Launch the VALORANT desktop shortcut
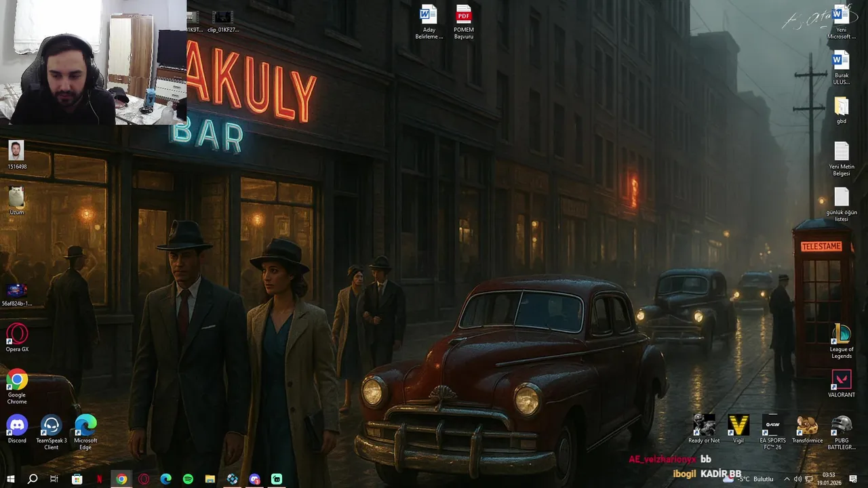 tap(841, 384)
